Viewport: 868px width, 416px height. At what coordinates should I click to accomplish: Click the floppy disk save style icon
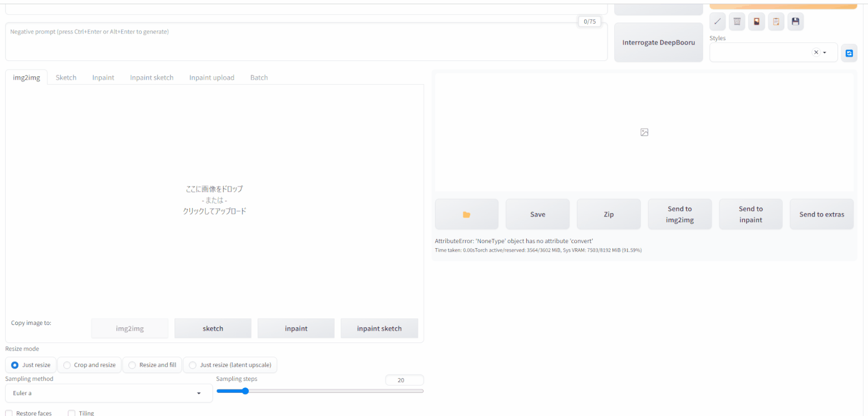tap(795, 22)
